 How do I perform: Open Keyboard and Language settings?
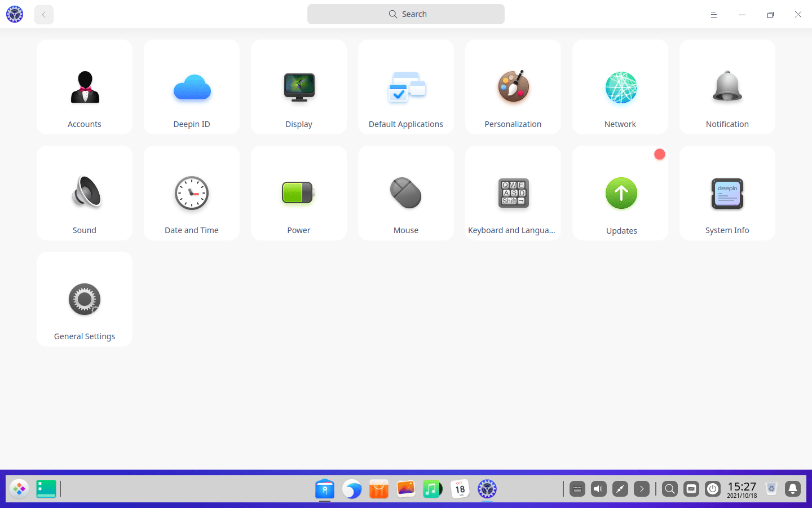[513, 193]
